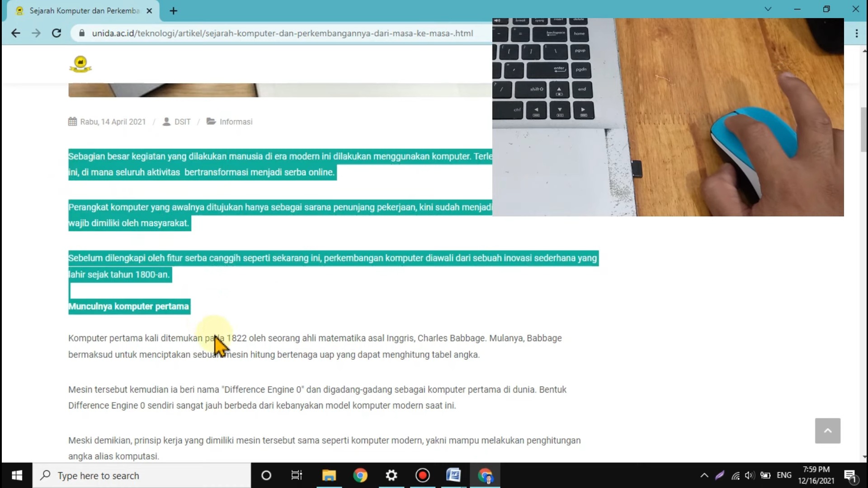The height and width of the screenshot is (488, 868).
Task: Click the Windows Start menu button
Action: click(x=16, y=475)
